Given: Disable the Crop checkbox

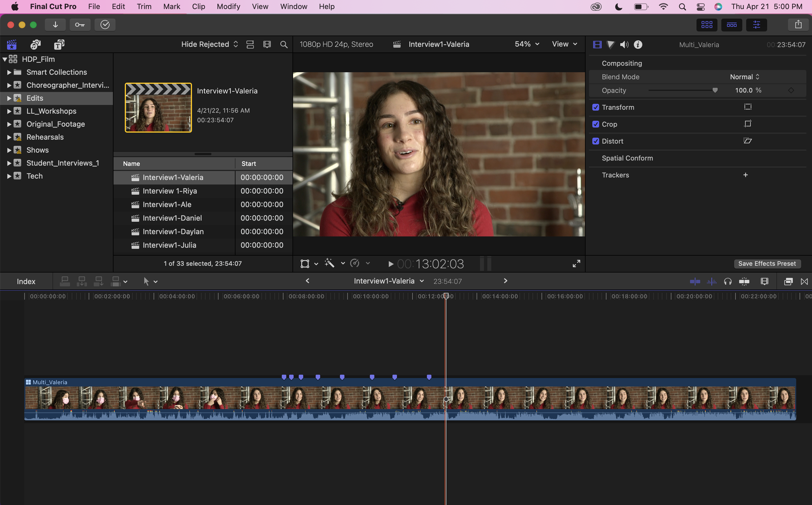Looking at the screenshot, I should (595, 124).
